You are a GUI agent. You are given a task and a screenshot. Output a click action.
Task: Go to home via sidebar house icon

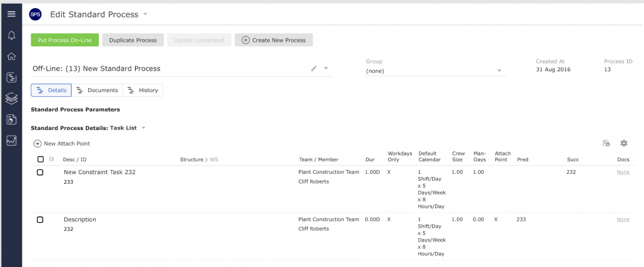(x=11, y=56)
